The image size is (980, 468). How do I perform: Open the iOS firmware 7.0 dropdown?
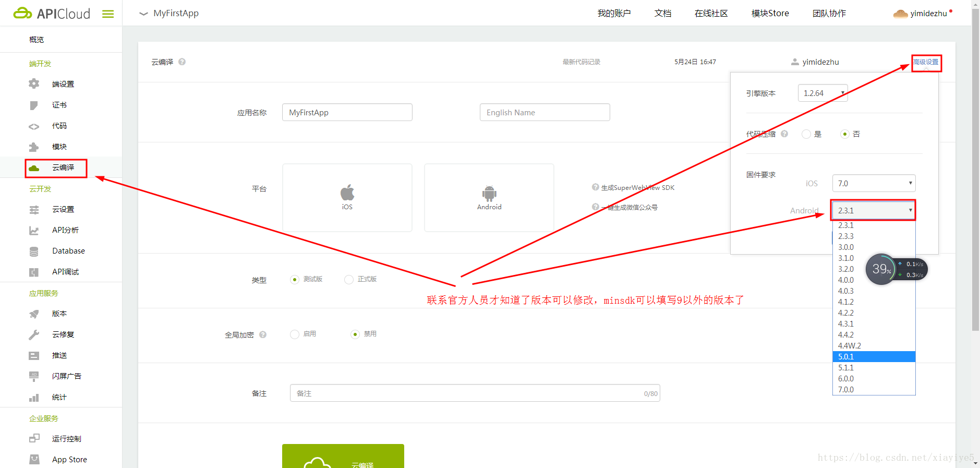tap(874, 183)
